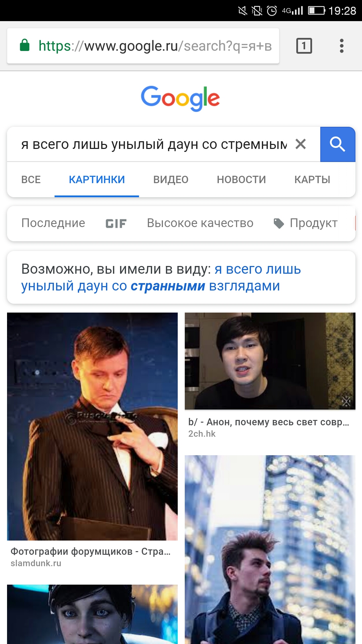Viewport: 362px width, 644px height.
Task: Open the НОВОСТИ tab
Action: point(241,180)
